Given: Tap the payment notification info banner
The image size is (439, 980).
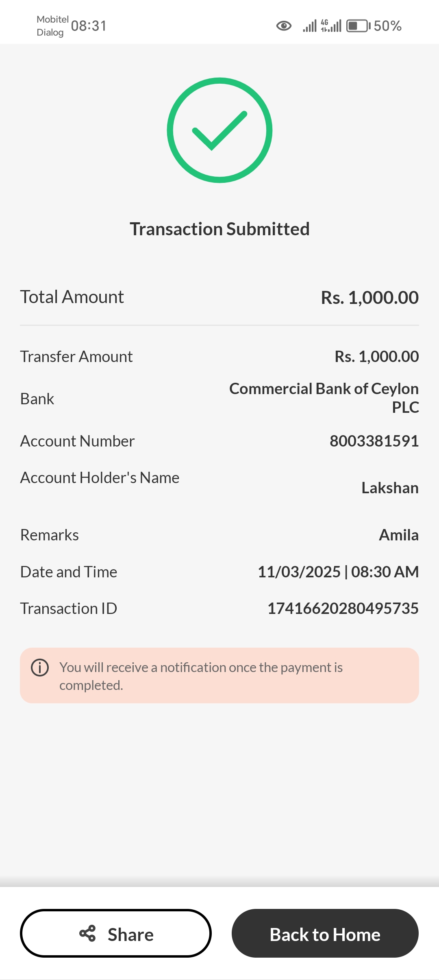Looking at the screenshot, I should click(219, 675).
